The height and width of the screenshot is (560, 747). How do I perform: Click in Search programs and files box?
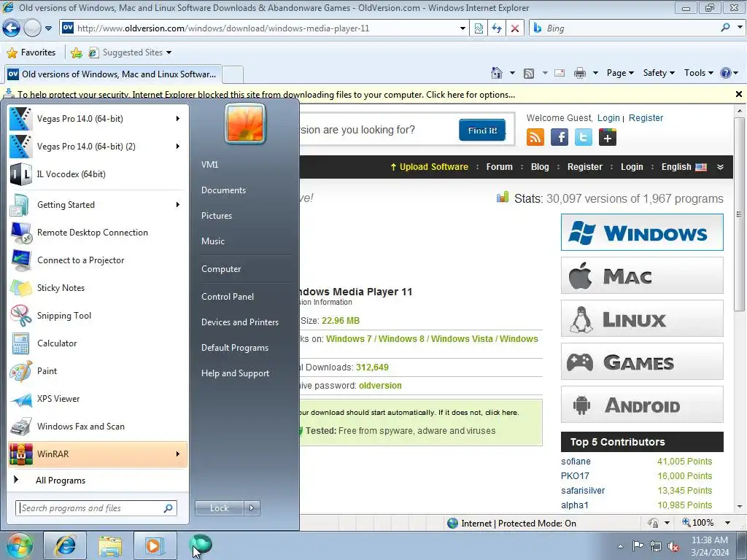tap(96, 508)
